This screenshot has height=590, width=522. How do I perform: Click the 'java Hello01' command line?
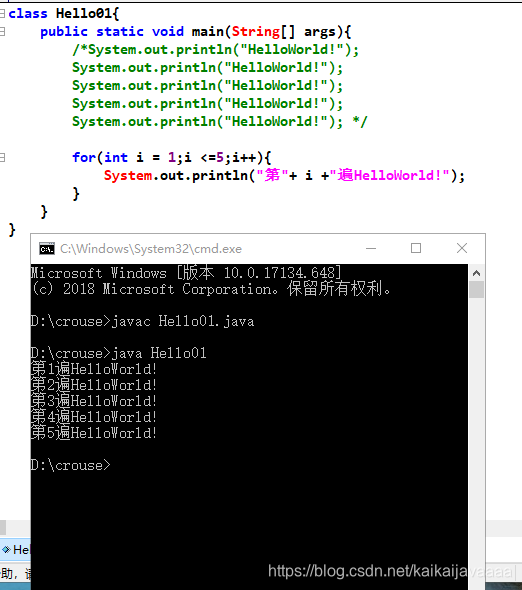119,353
